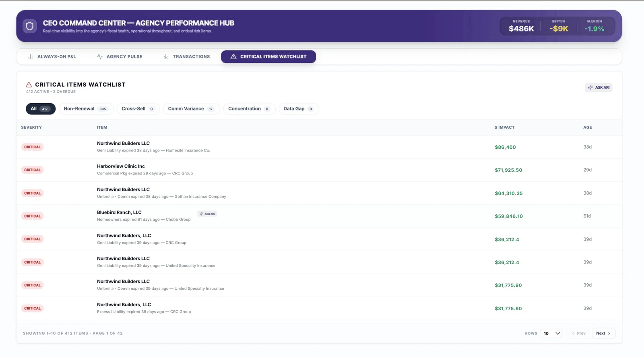This screenshot has height=357, width=644.
Task: Switch to the Agency Pulse tab
Action: pos(120,57)
